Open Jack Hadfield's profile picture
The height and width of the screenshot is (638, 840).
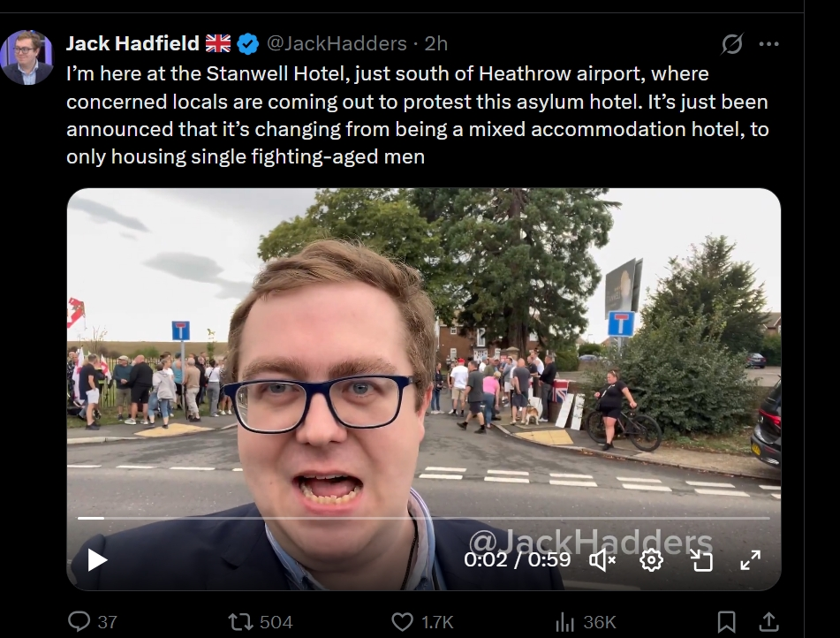coord(27,57)
